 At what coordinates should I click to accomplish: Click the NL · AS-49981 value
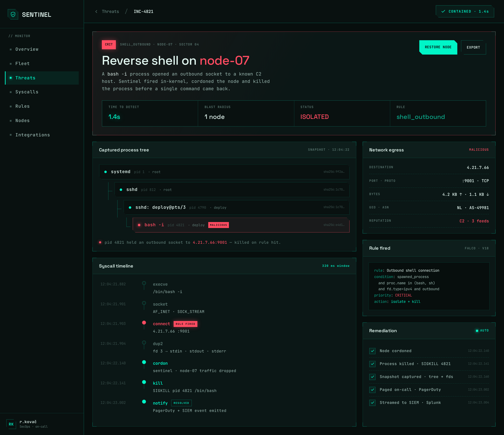(473, 208)
